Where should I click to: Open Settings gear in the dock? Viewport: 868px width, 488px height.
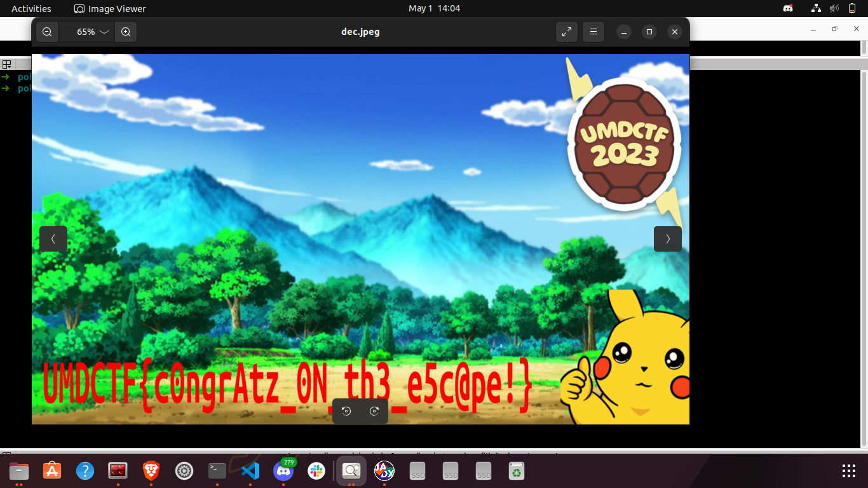(x=184, y=471)
